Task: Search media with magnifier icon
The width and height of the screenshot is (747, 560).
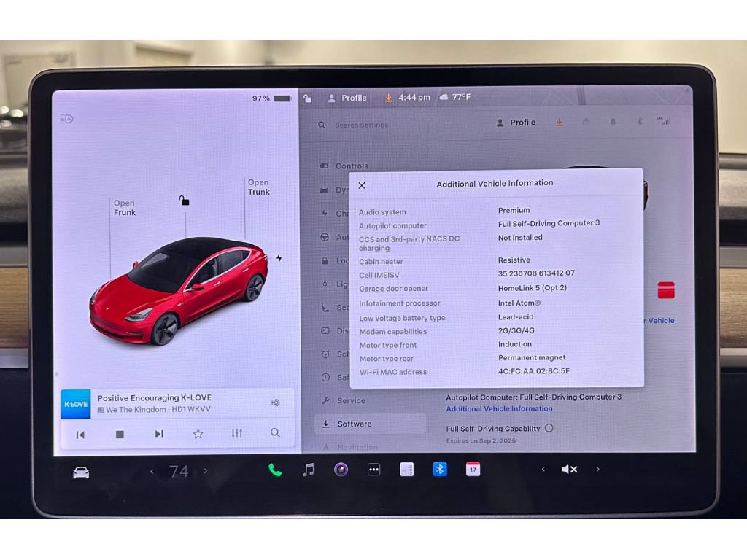Action: click(275, 433)
